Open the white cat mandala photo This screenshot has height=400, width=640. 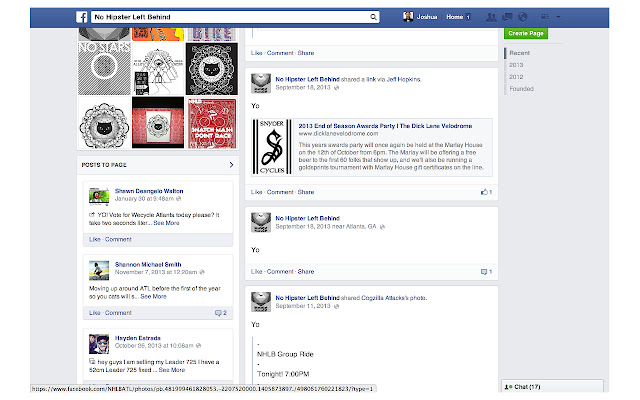[104, 122]
